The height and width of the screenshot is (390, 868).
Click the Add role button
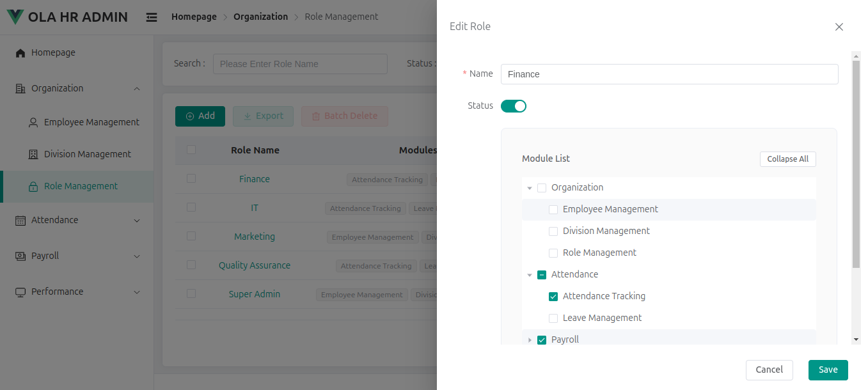[200, 116]
